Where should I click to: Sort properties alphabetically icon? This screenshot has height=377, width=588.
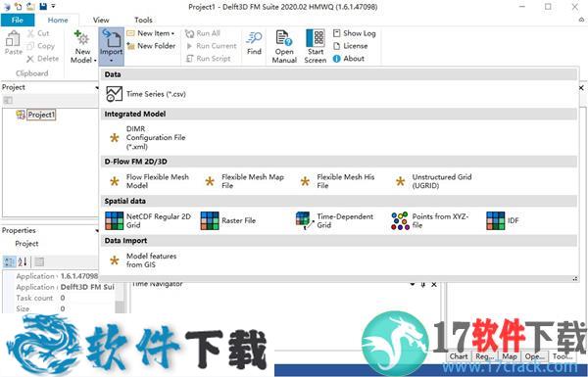[x=23, y=261]
